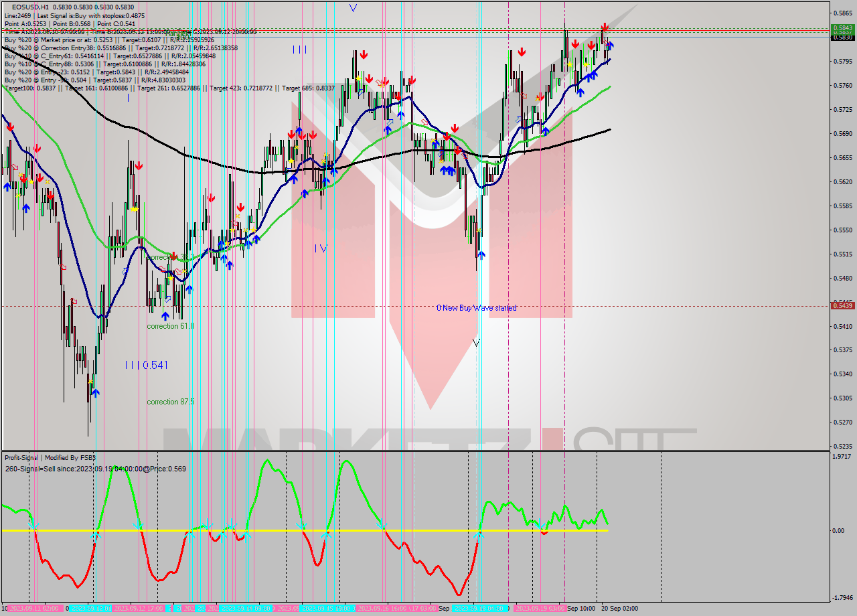857x616 pixels.
Task: Click the yellow zero line in indicator
Action: [x=305, y=530]
